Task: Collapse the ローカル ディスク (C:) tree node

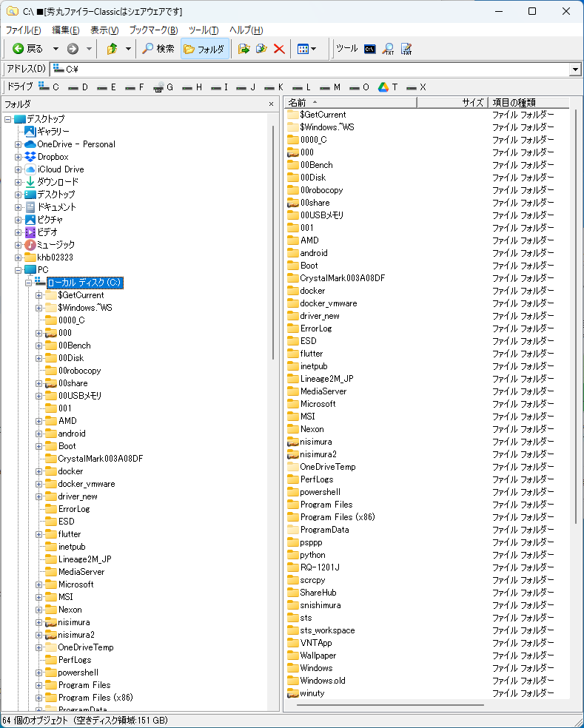Action: tap(29, 283)
